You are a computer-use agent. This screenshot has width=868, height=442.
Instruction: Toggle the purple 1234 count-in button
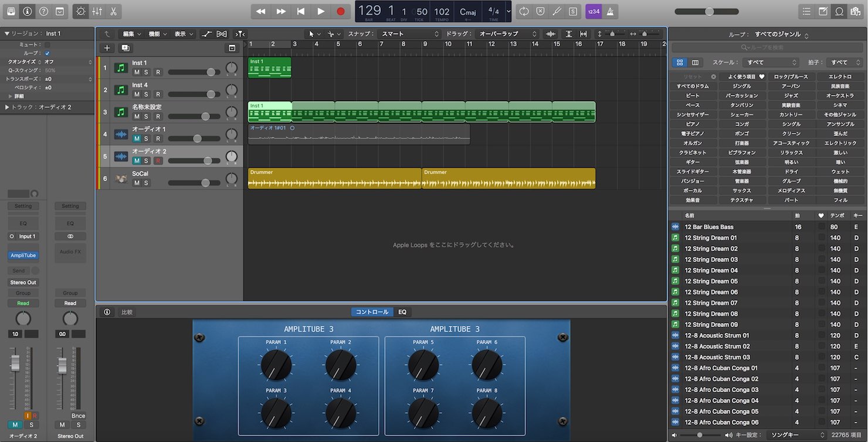594,11
